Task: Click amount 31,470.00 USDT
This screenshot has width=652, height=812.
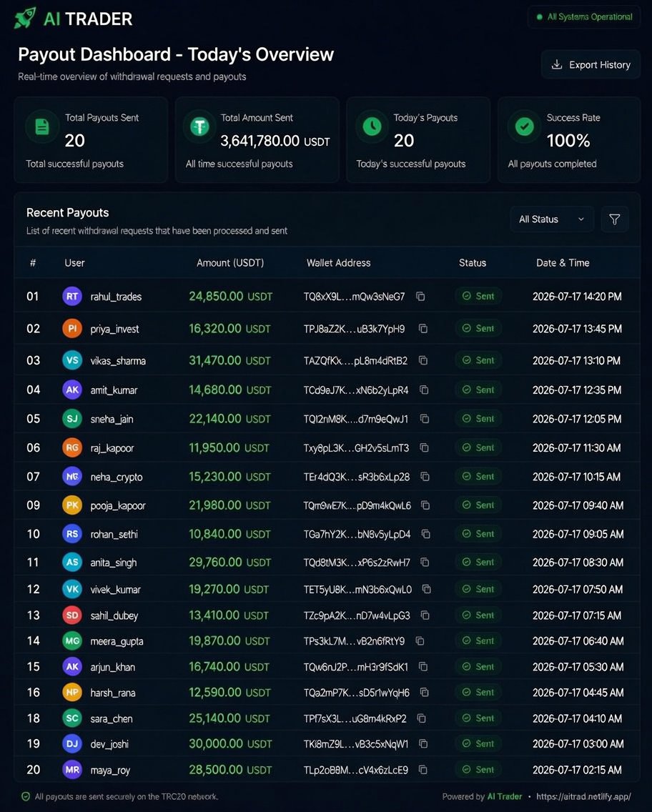Action: tap(229, 360)
